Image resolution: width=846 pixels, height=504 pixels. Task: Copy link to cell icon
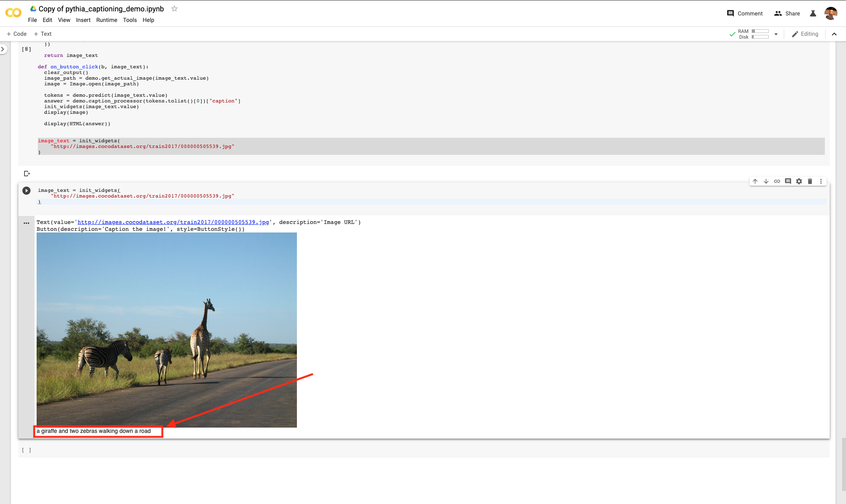[777, 181]
